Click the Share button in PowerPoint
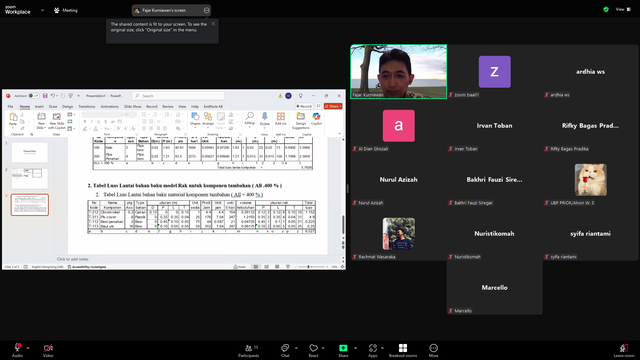Viewport: 640px width, 360px height. (333, 106)
